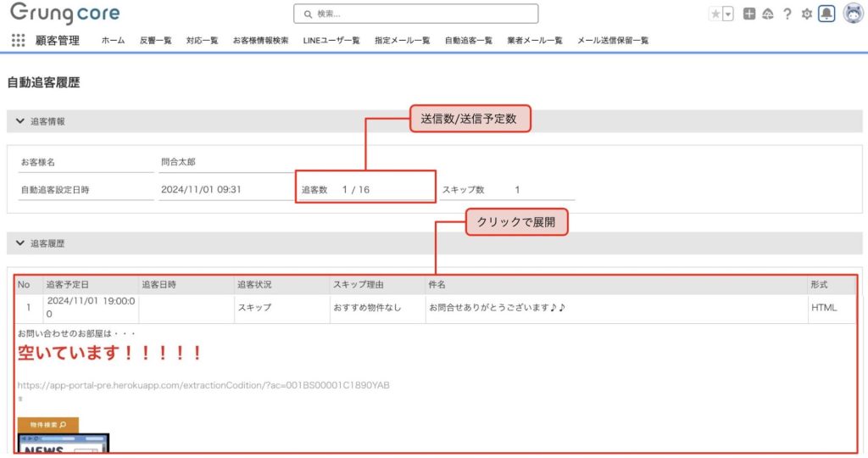Screen dimensions: 868x458
Task: Open the 反響一覧 tab
Action: point(156,41)
